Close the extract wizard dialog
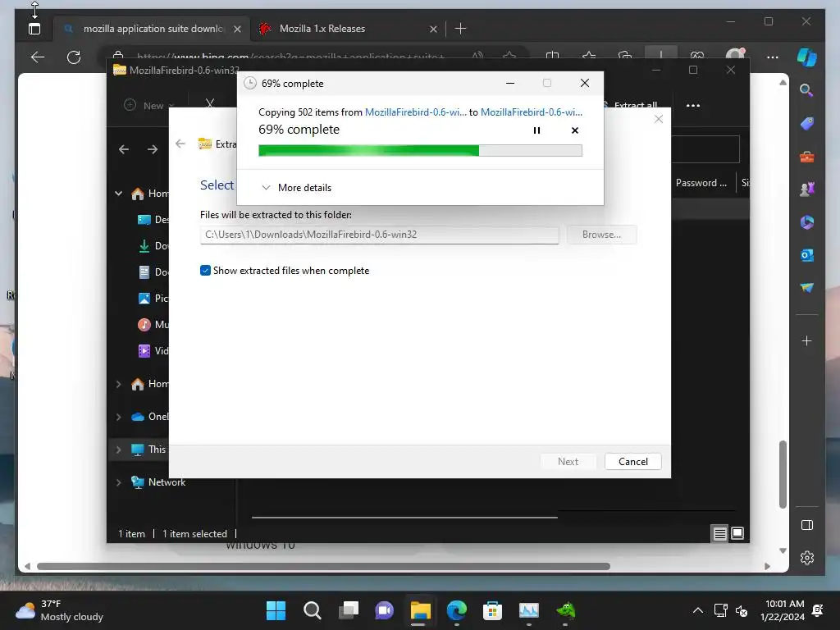The height and width of the screenshot is (630, 840). 659,119
